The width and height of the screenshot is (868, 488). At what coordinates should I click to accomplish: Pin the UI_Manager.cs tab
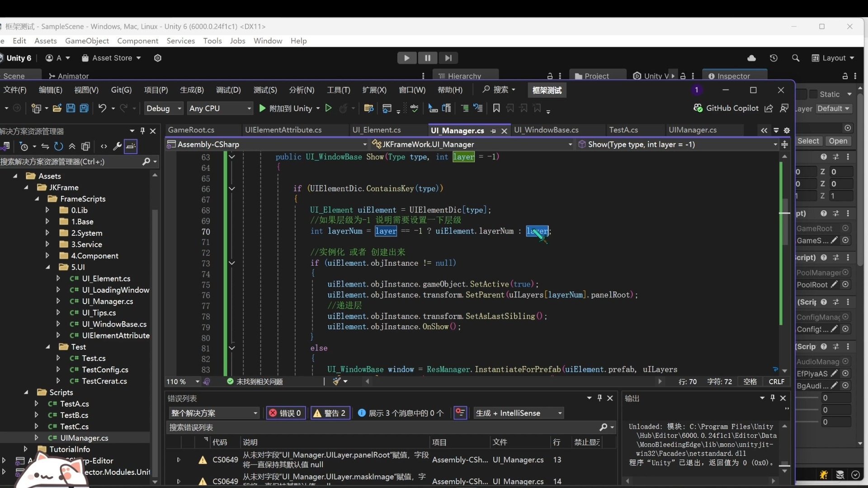(x=493, y=131)
